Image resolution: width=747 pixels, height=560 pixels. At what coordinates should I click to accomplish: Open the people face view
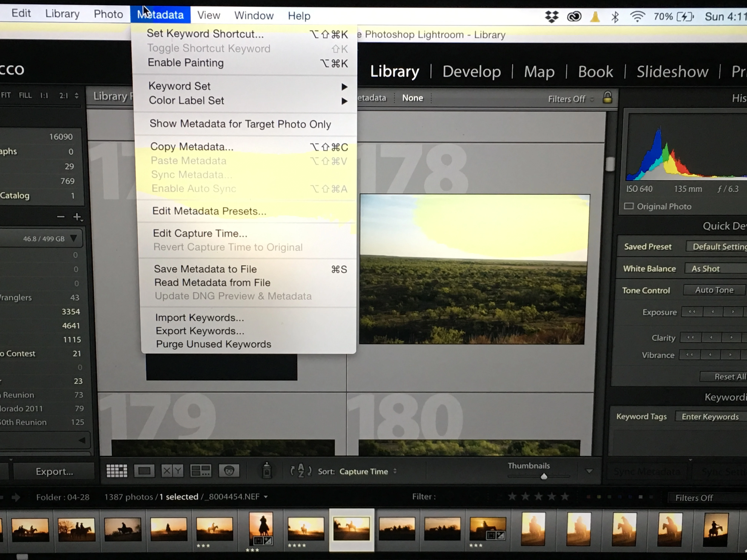229,471
